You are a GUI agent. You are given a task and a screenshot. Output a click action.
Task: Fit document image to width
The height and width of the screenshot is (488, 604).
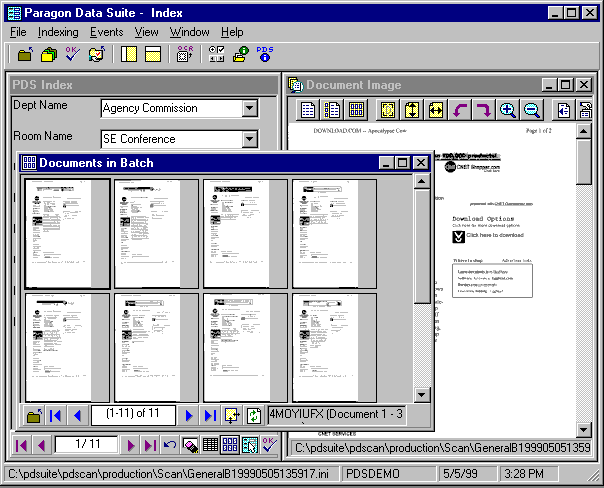pos(435,111)
